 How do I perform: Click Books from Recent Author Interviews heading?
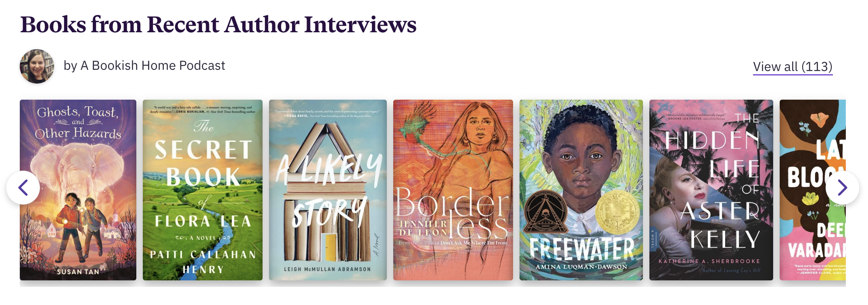point(218,25)
